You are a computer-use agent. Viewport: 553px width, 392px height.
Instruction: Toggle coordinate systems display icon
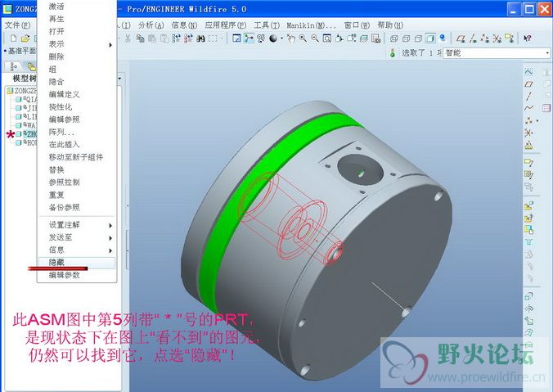(497, 38)
